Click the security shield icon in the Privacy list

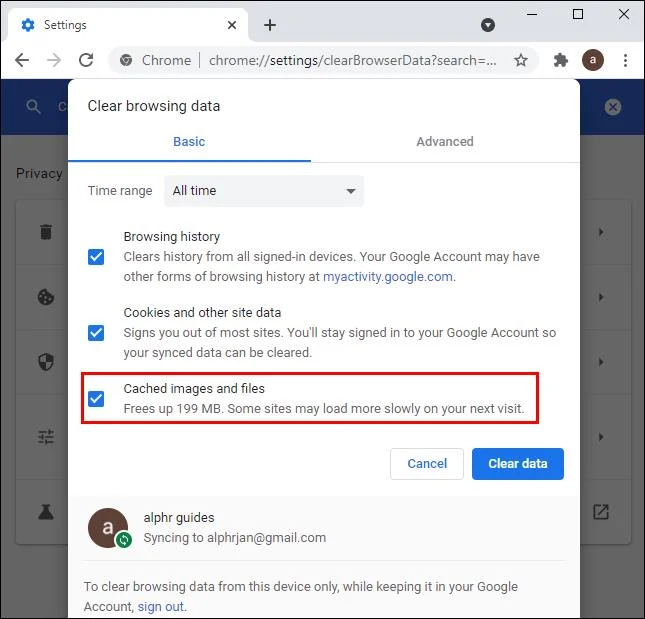(46, 362)
